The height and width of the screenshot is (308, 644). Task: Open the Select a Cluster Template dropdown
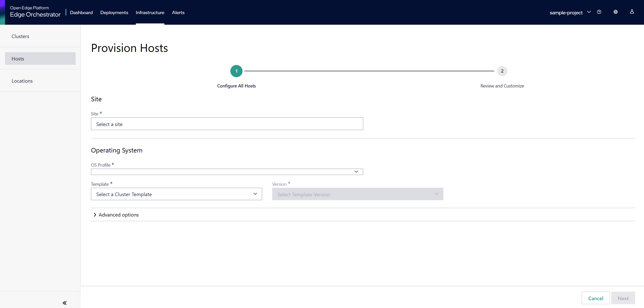(176, 194)
